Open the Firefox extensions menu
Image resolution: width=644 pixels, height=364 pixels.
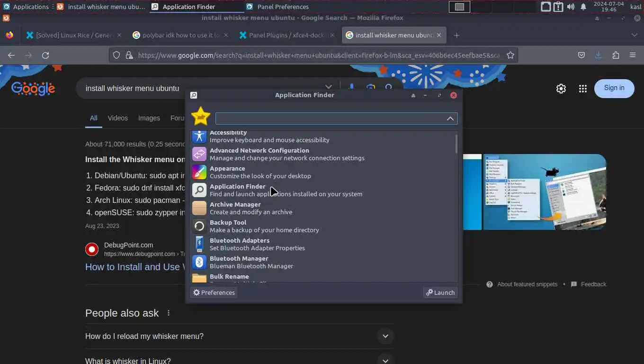616,55
